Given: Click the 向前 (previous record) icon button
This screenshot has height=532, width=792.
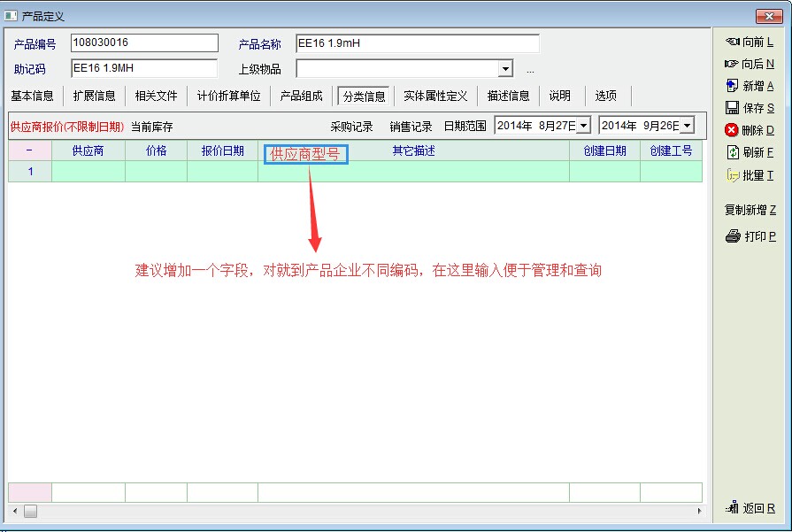Looking at the screenshot, I should pyautogui.click(x=749, y=42).
